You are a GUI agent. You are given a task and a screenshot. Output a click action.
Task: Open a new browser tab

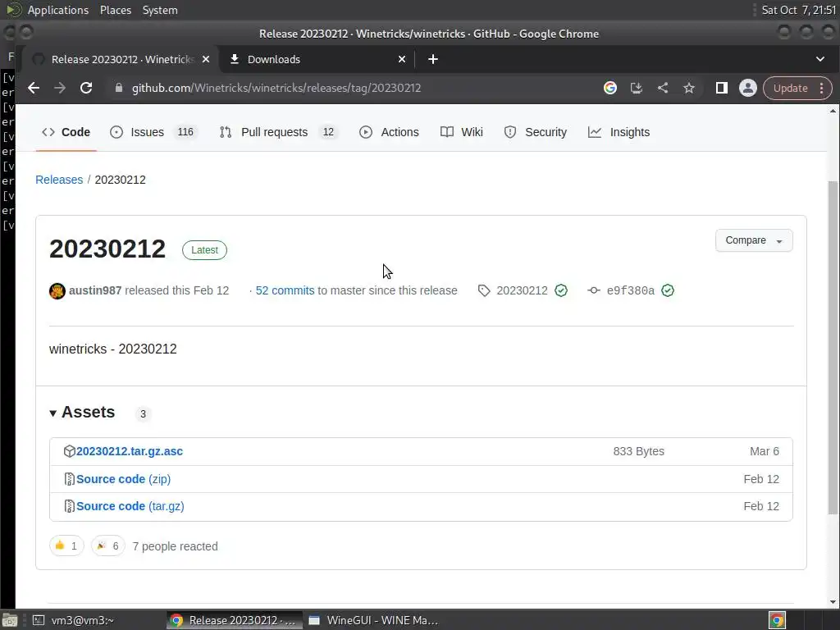pyautogui.click(x=433, y=59)
